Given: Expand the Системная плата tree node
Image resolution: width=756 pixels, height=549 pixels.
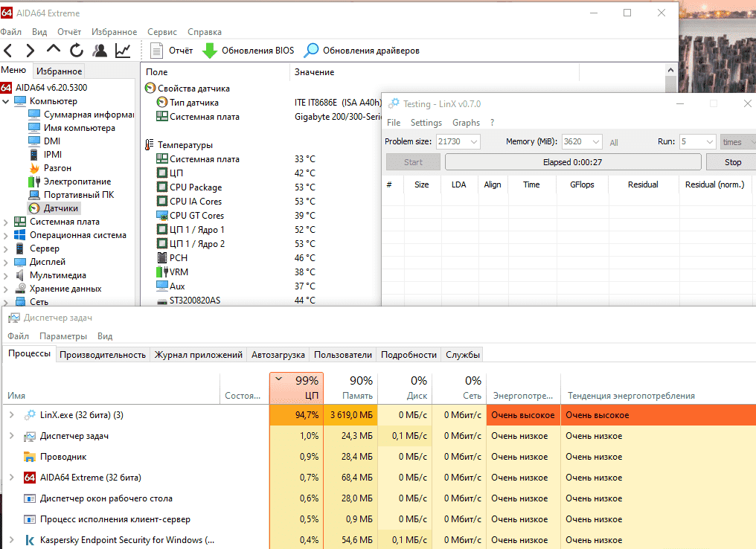Looking at the screenshot, I should (x=6, y=222).
